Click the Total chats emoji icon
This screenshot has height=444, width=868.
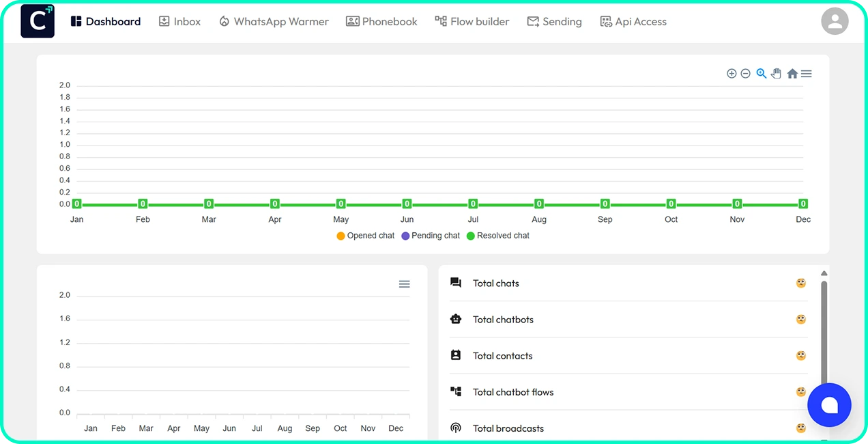tap(801, 283)
